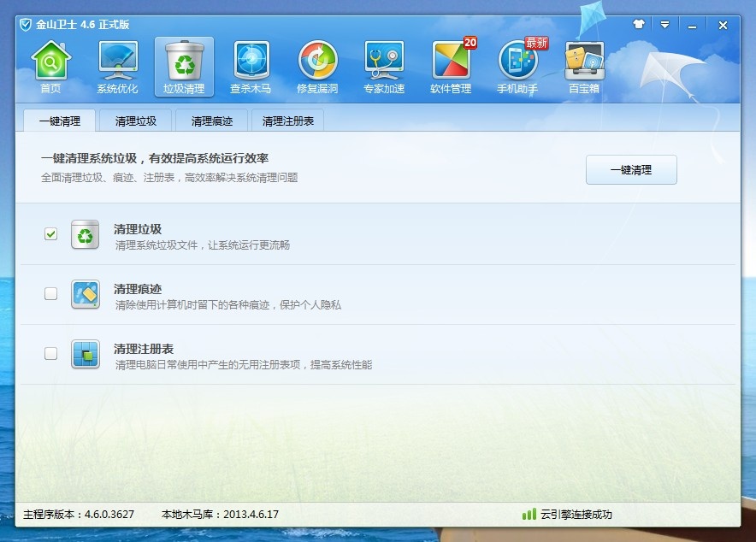
Task: Enable the 清理痕迹 checkbox
Action: [x=51, y=294]
